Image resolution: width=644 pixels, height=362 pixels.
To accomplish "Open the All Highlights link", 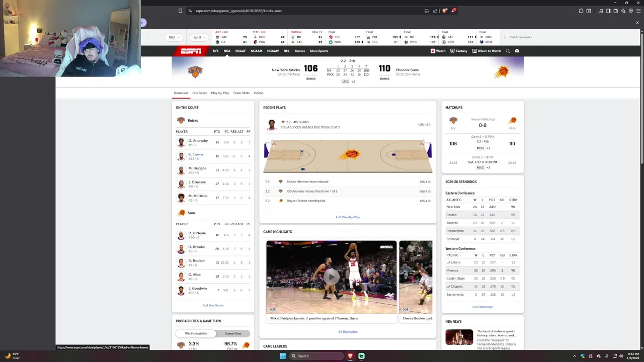I will (348, 332).
